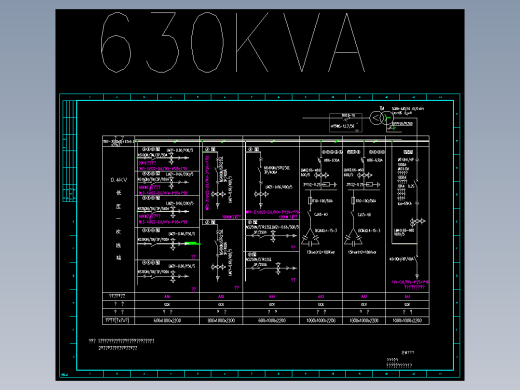Click the white horizontal busbar line
This screenshot has width=520, height=390.
coord(282,141)
